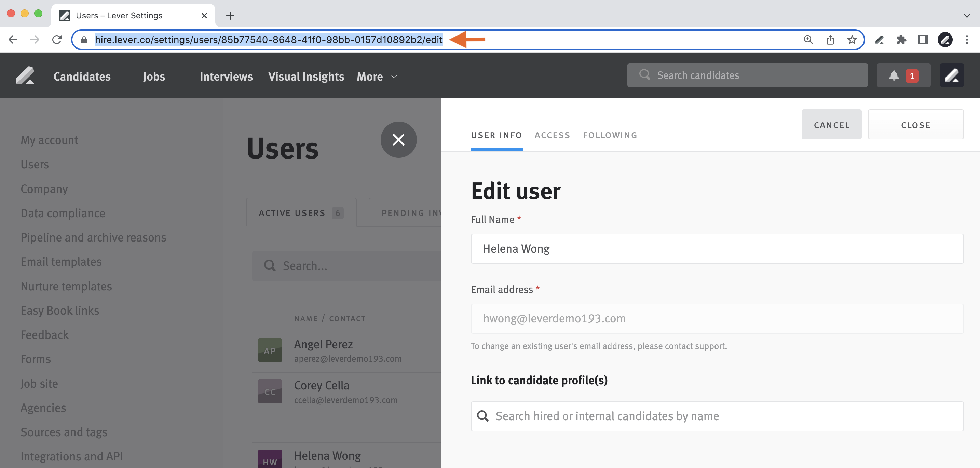
Task: Open the notifications bell
Action: (894, 75)
